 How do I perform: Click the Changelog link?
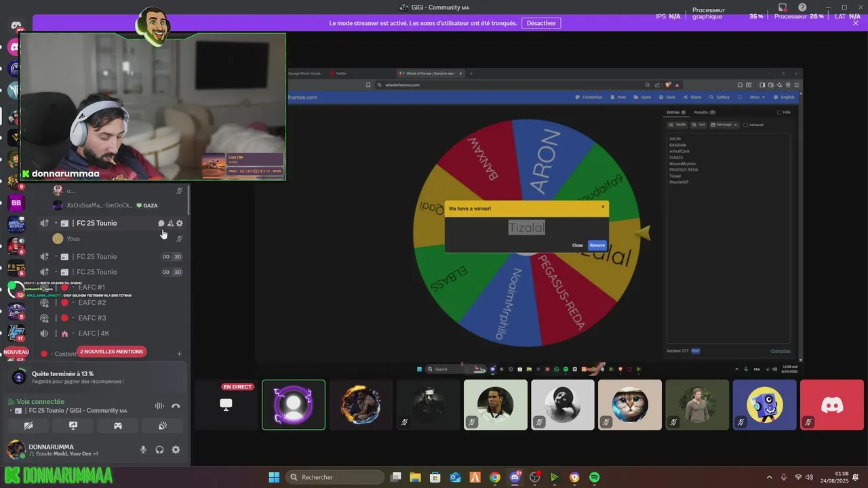781,351
